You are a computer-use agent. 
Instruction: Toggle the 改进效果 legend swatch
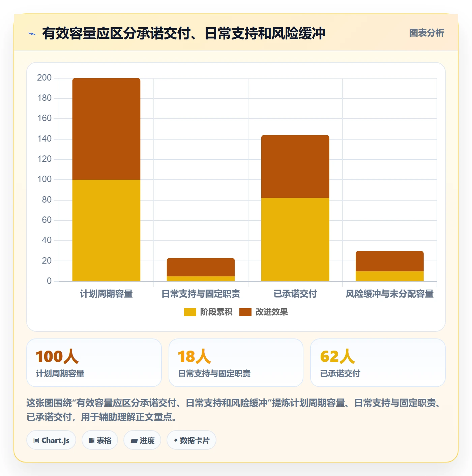pos(245,312)
